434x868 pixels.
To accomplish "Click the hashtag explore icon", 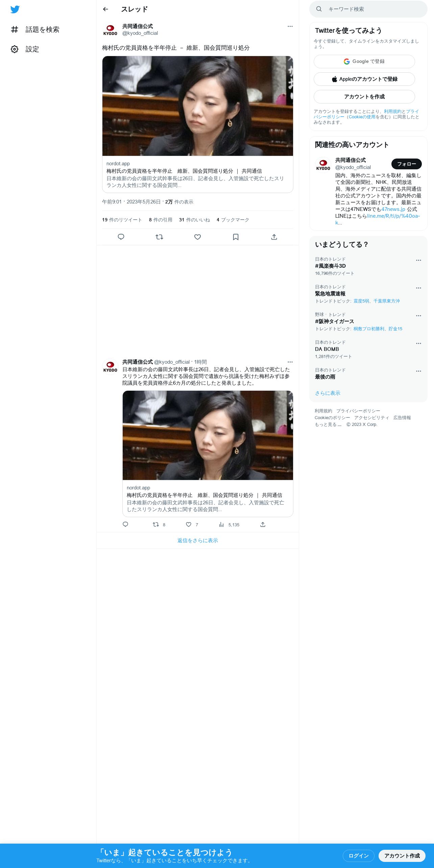I will 15,30.
